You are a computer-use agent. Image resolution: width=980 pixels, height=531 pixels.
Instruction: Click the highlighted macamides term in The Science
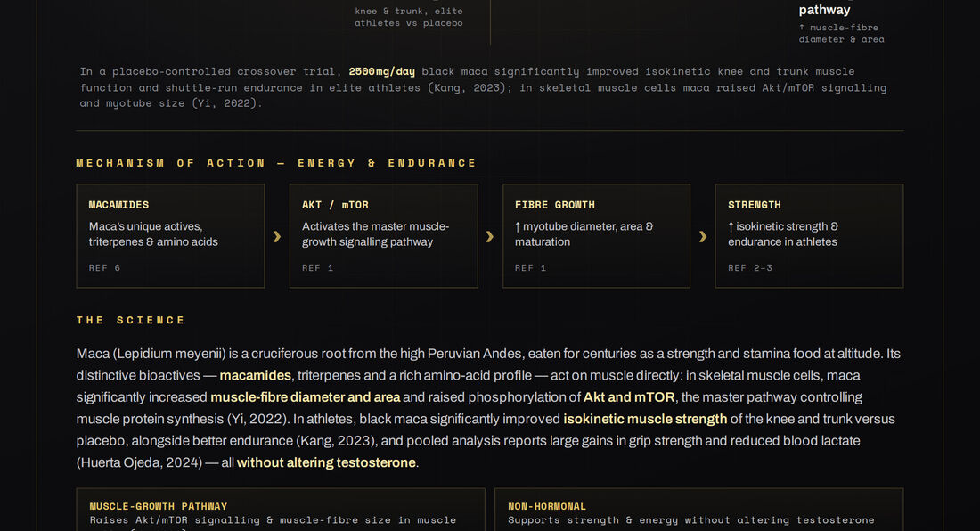coord(255,375)
